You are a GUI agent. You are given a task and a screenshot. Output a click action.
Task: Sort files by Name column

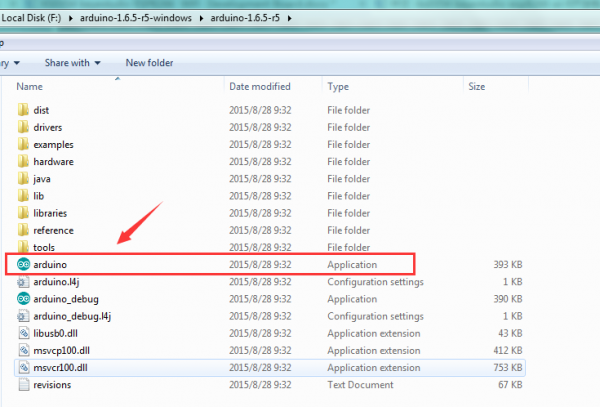29,86
